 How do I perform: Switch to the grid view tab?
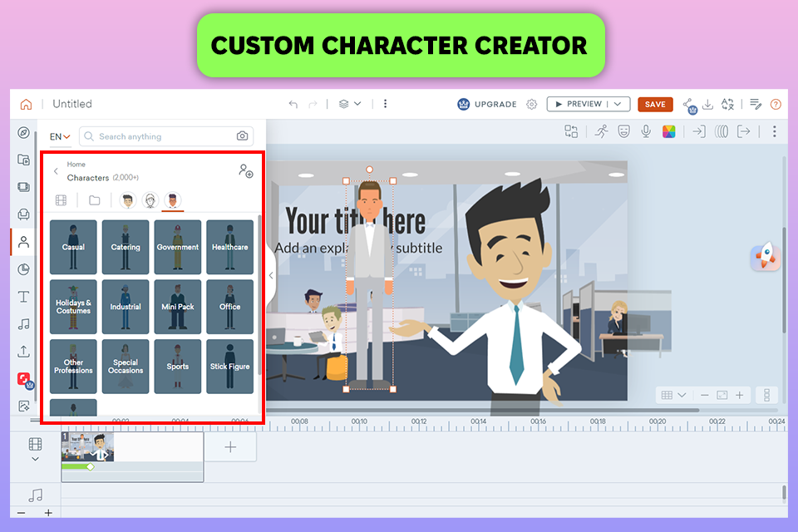point(61,200)
